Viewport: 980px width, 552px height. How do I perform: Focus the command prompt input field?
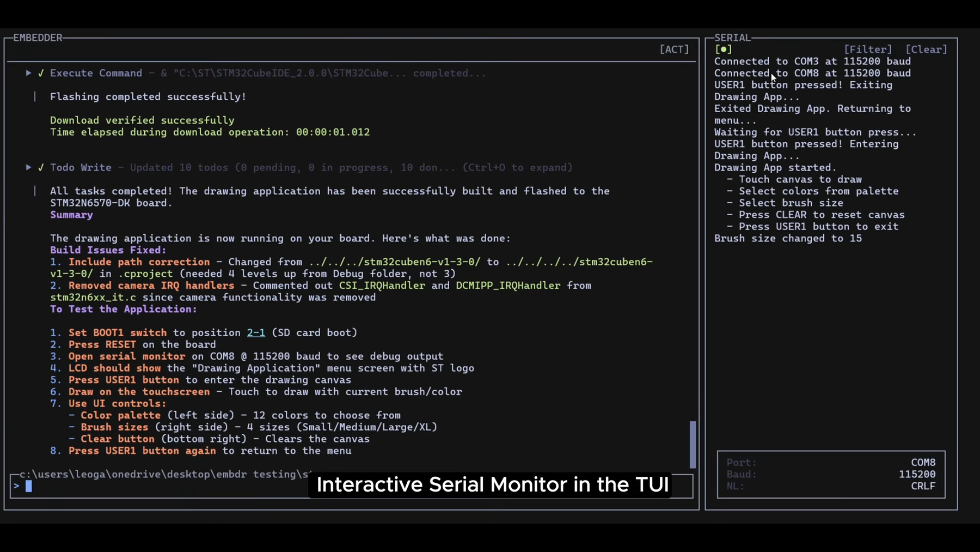(163, 486)
